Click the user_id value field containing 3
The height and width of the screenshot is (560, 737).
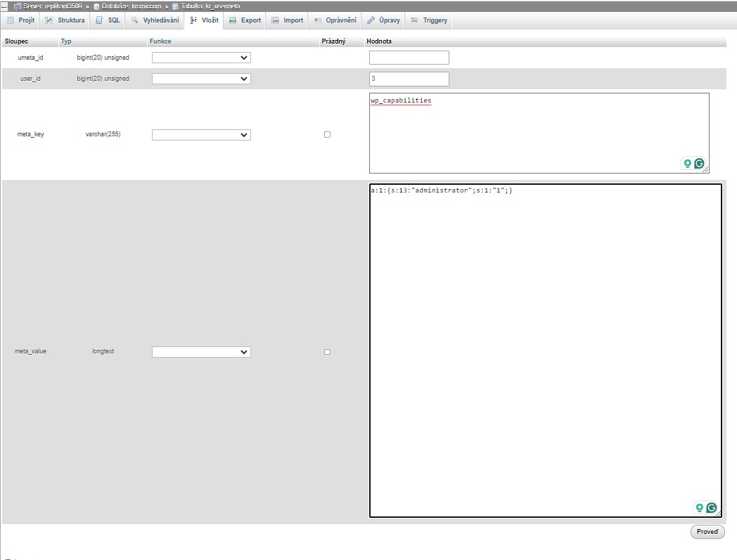click(x=409, y=79)
